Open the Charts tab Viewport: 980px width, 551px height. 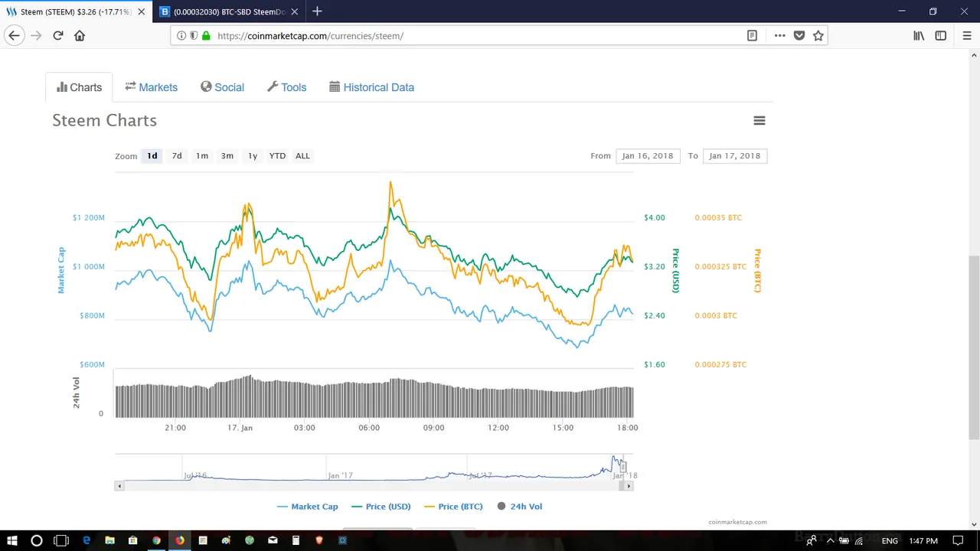pyautogui.click(x=79, y=87)
